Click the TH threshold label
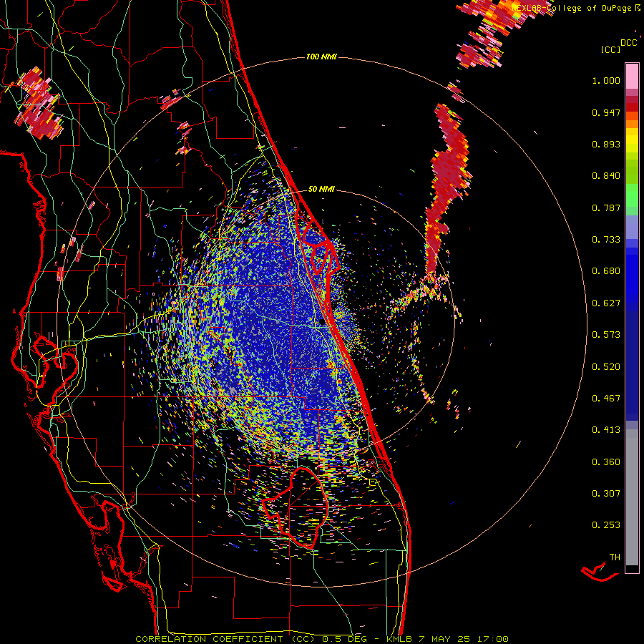 tap(615, 557)
